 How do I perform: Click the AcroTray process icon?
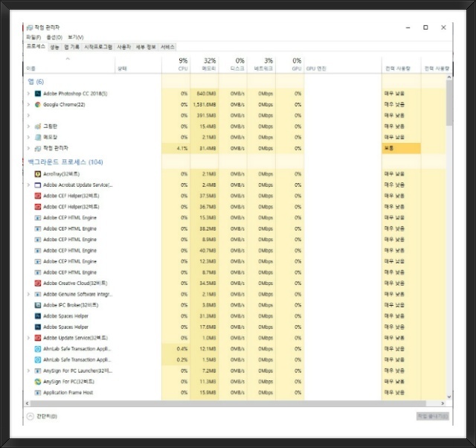click(38, 174)
